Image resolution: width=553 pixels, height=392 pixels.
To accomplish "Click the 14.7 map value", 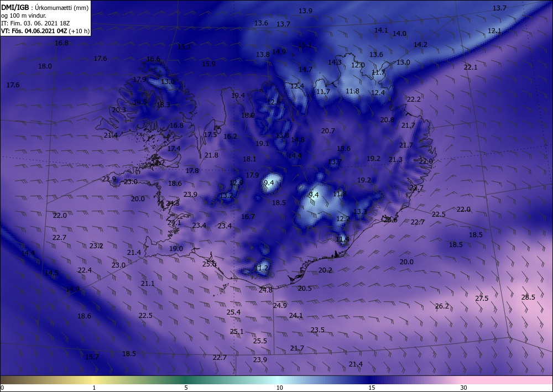I will pyautogui.click(x=305, y=70).
